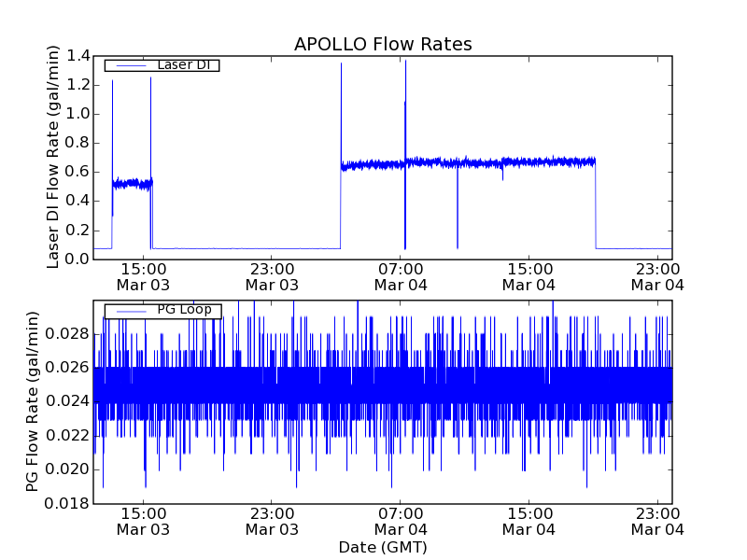Click "15:00 Mar 04" under the PG Loop plot
Screen dimensions: 747x560
coord(529,522)
